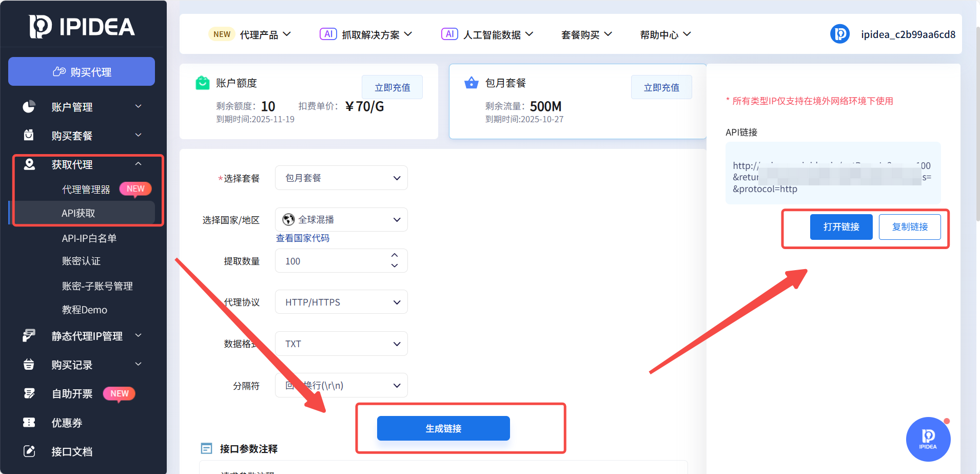The image size is (980, 474).
Task: Click the green 账户额度 wallet icon
Action: coord(203,83)
